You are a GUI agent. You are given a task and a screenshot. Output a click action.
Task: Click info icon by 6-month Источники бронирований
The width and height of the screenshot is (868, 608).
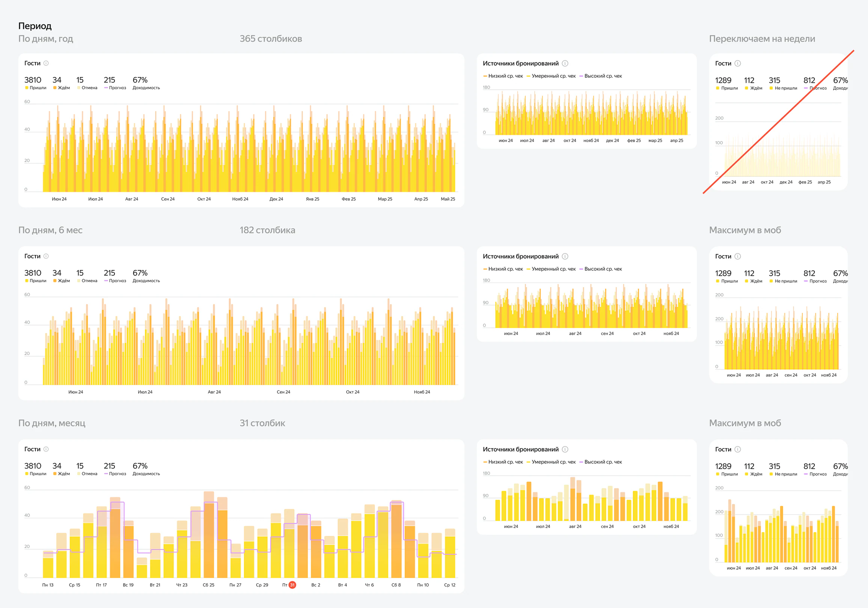pos(565,257)
